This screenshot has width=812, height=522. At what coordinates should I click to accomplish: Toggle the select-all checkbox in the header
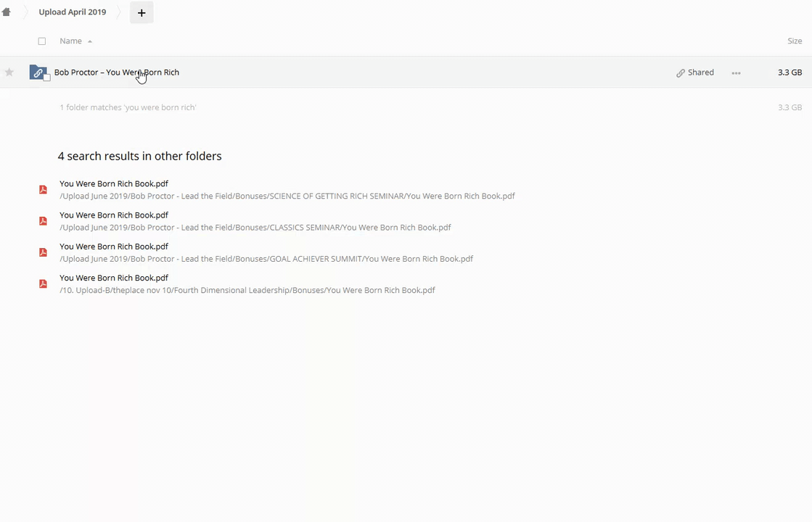pyautogui.click(x=42, y=41)
